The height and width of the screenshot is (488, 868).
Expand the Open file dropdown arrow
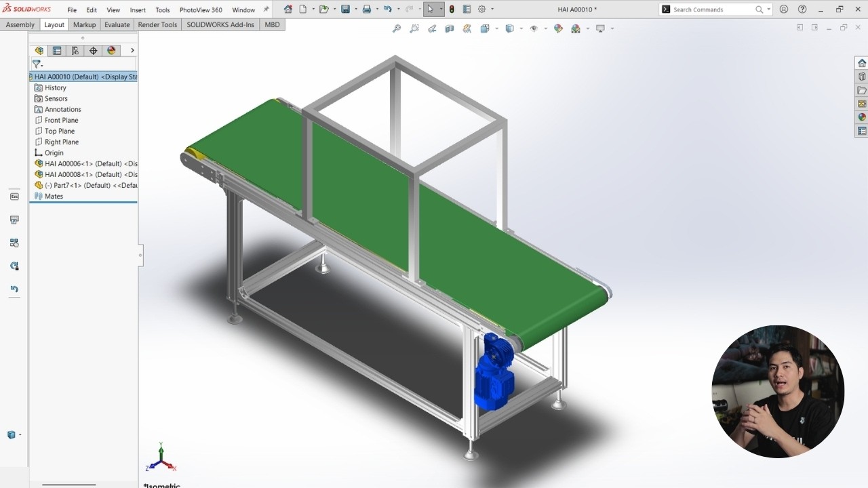(x=334, y=9)
